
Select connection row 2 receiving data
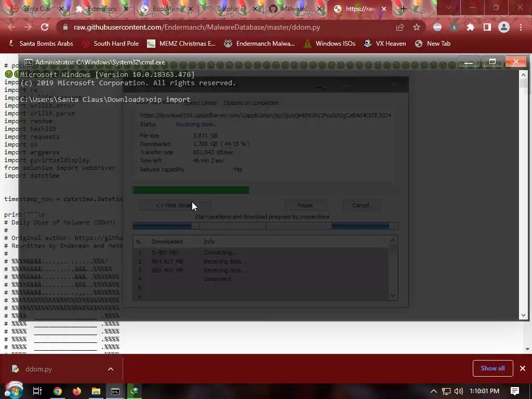click(262, 262)
